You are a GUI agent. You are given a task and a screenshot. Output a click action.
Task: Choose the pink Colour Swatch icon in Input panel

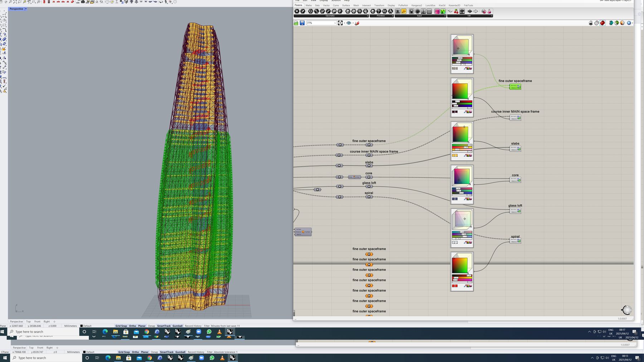[x=437, y=11]
